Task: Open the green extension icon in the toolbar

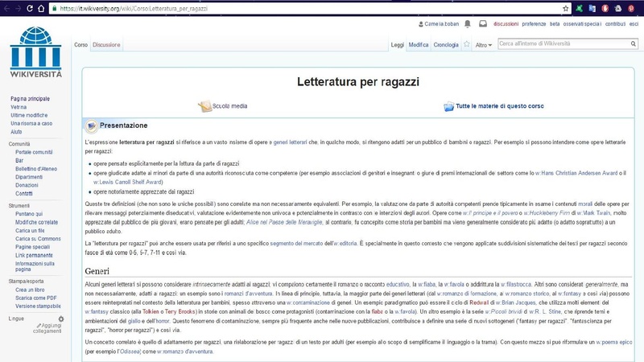Action: coord(579,8)
